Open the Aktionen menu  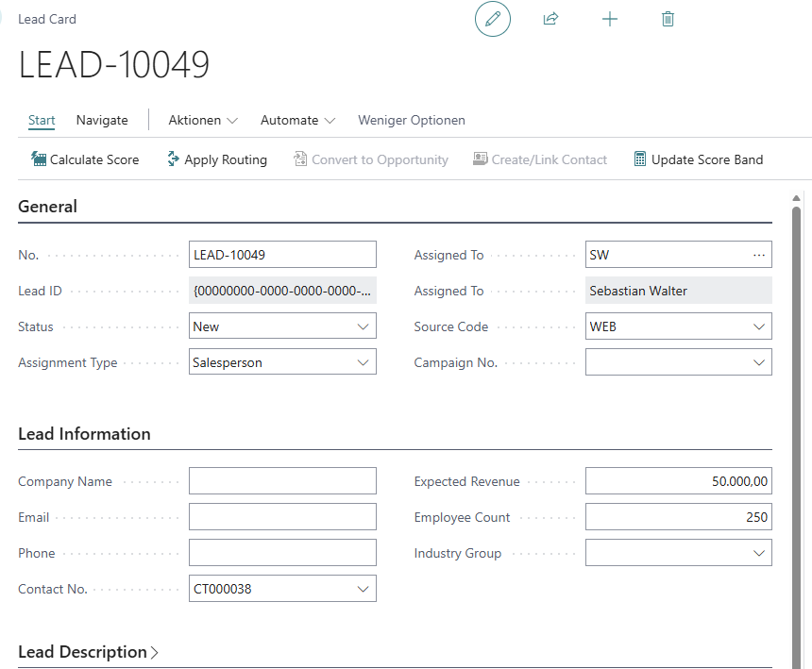[202, 120]
